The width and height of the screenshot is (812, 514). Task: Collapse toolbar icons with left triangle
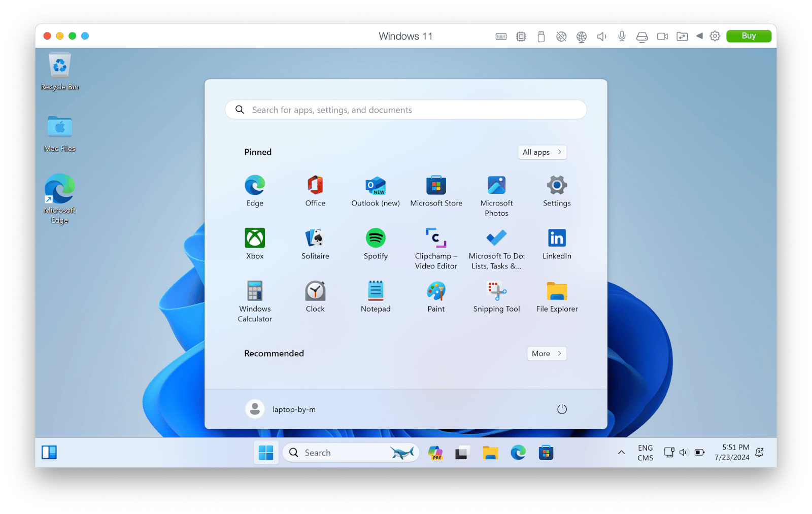[x=699, y=36]
